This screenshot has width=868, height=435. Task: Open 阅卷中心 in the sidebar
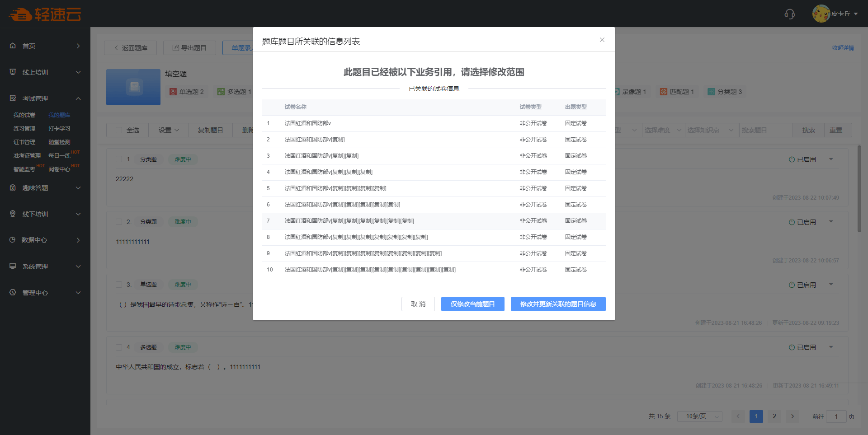[59, 169]
